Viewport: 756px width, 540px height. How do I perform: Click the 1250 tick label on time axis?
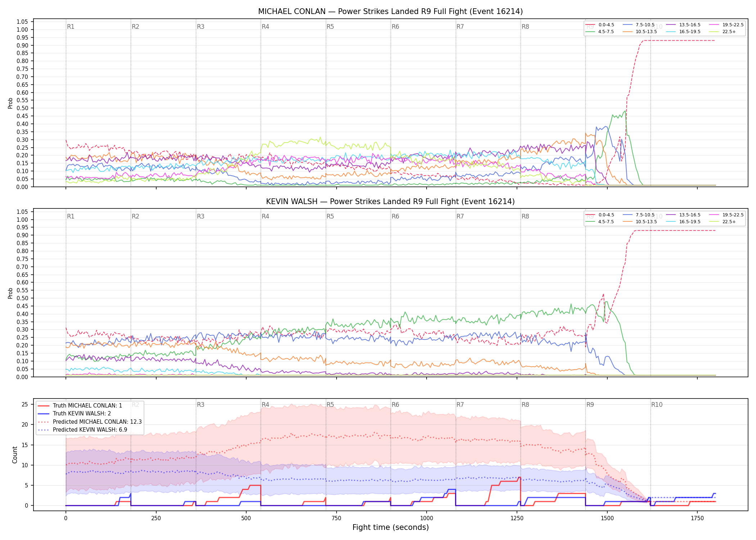click(517, 518)
